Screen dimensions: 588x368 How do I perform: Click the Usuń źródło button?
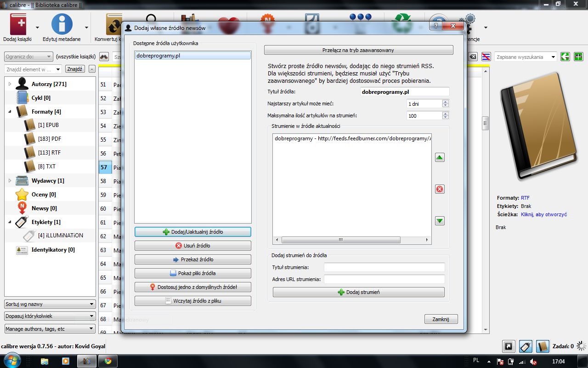click(193, 246)
